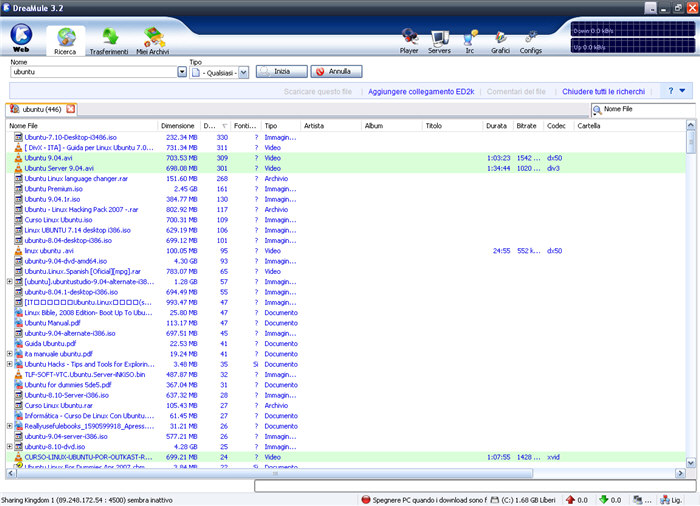
Task: Open the help arrow dropdown menu
Action: pyautogui.click(x=682, y=91)
